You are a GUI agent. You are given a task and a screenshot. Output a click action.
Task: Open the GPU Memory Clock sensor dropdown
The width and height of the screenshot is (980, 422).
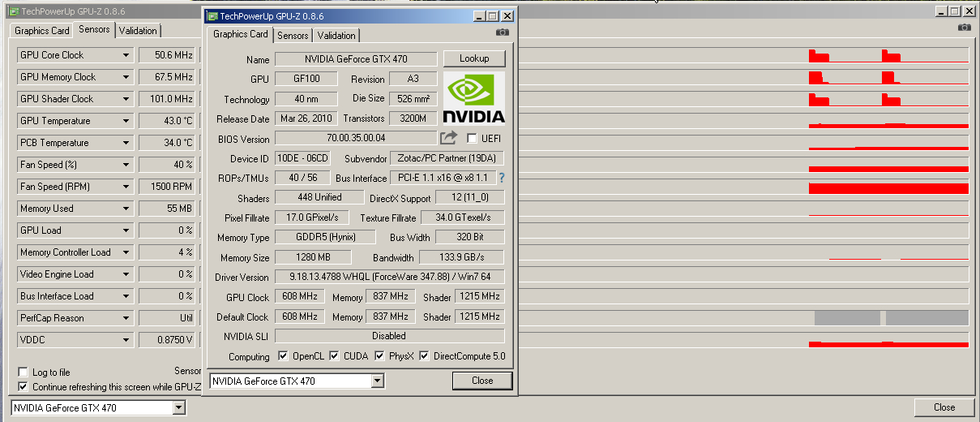pyautogui.click(x=126, y=77)
